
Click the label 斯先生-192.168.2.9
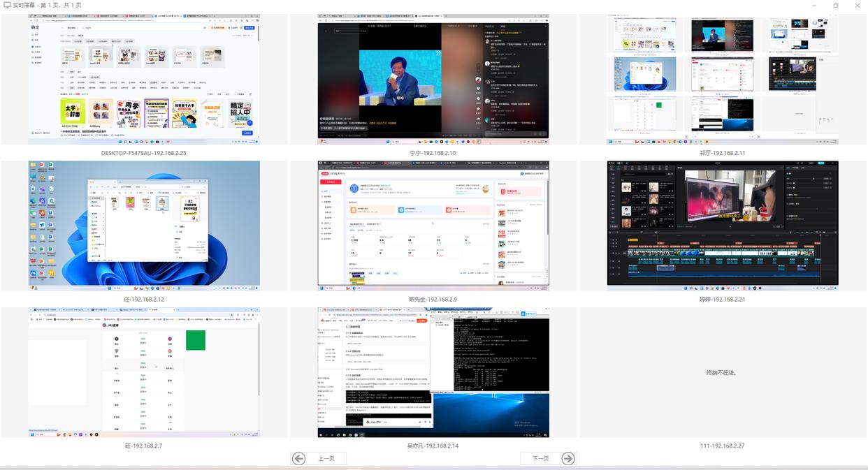[433, 299]
